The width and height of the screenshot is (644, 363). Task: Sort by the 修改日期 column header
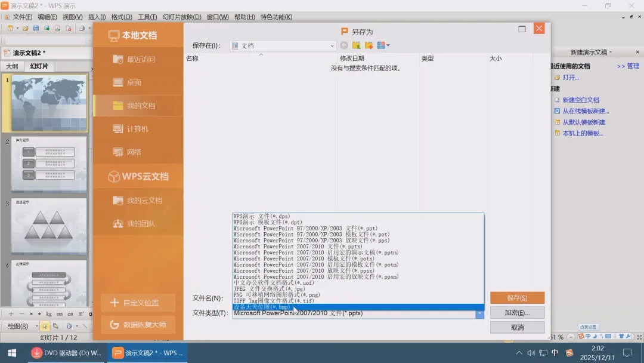[x=378, y=59]
